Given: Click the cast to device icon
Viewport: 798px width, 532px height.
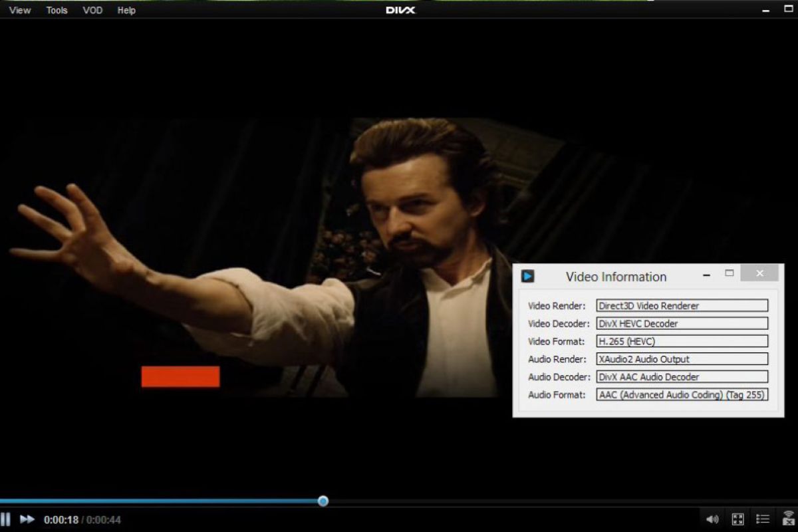Looking at the screenshot, I should coord(789,519).
